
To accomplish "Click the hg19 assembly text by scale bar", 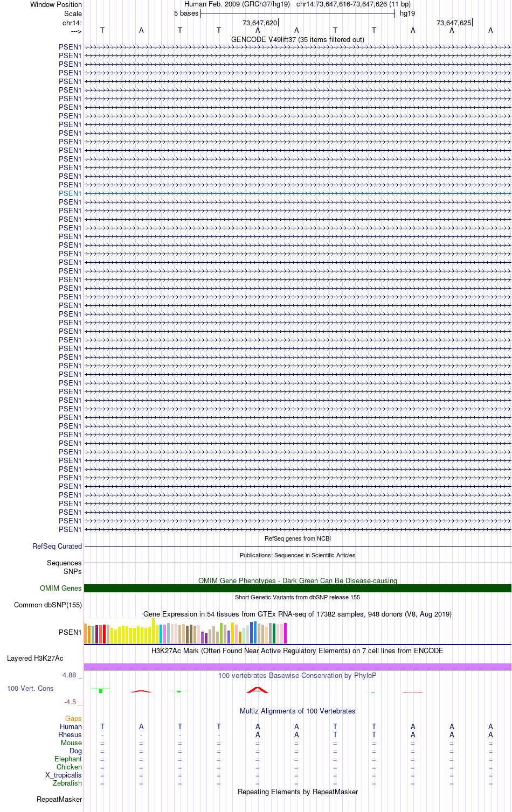I will [x=407, y=13].
